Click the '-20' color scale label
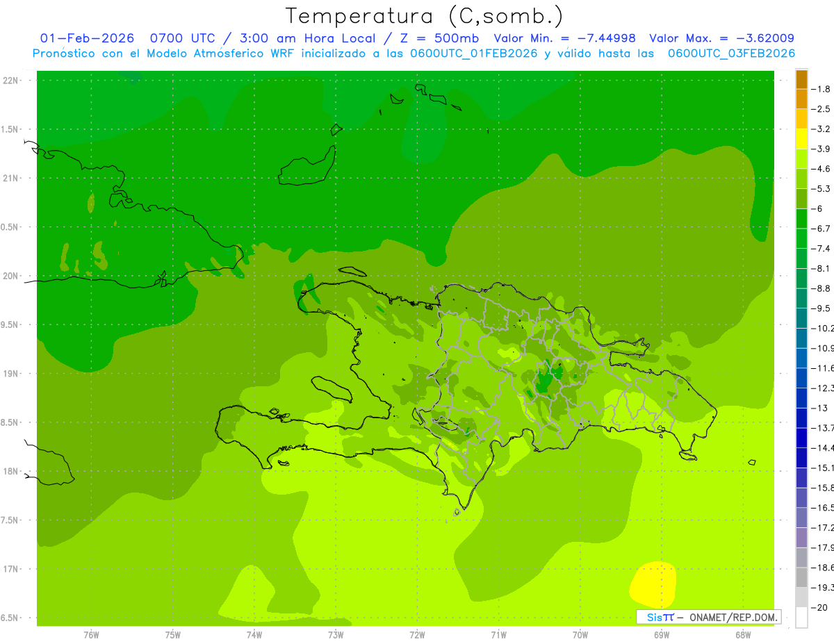The image size is (834, 644). (x=819, y=608)
